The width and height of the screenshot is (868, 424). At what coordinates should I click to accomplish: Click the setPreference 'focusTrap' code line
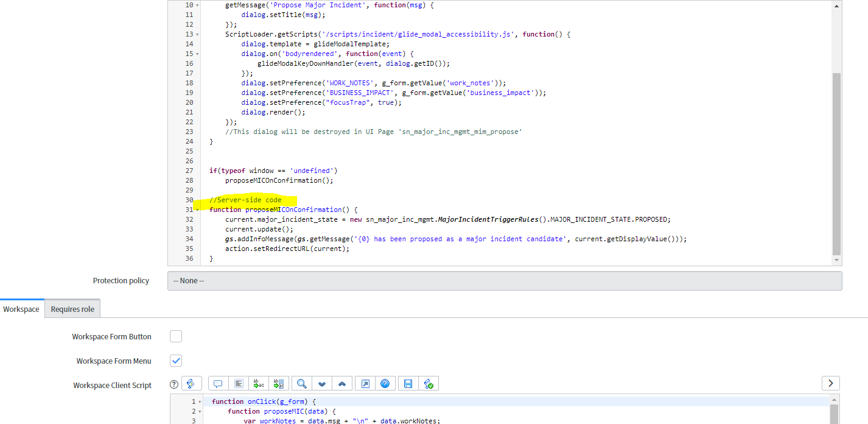tap(321, 102)
